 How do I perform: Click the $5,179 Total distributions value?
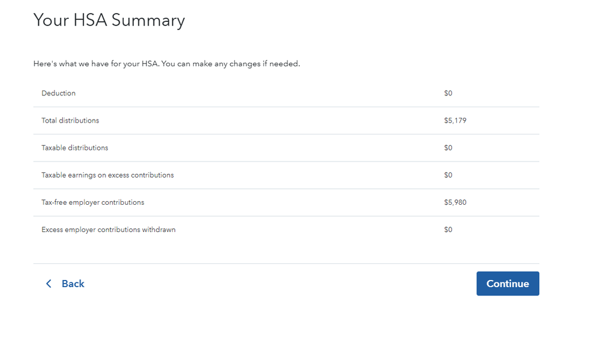click(x=455, y=120)
